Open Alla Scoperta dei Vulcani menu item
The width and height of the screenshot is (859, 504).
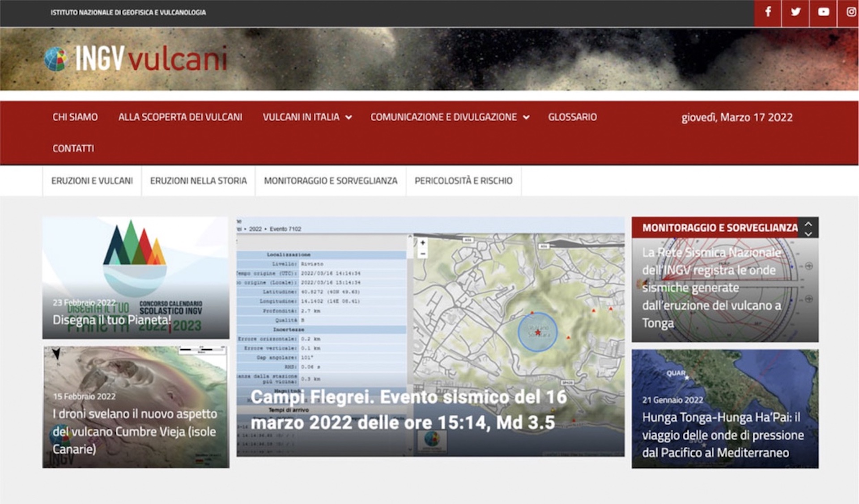tap(180, 117)
